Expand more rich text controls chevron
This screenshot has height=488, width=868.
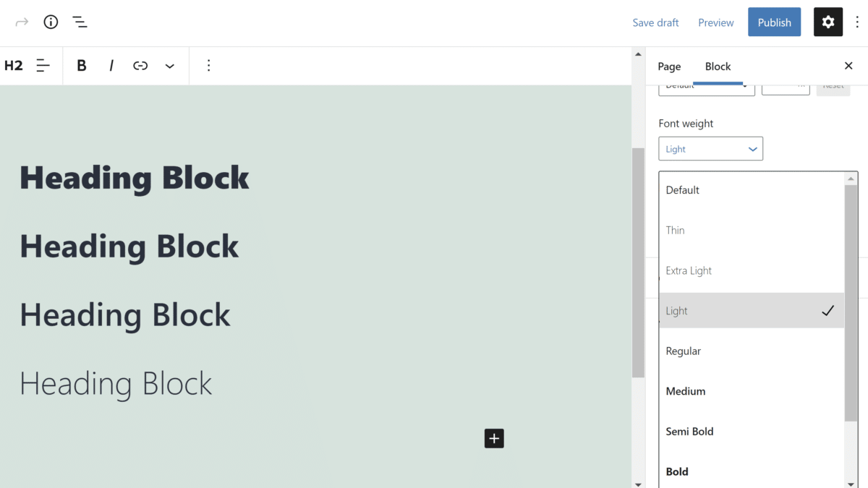169,66
